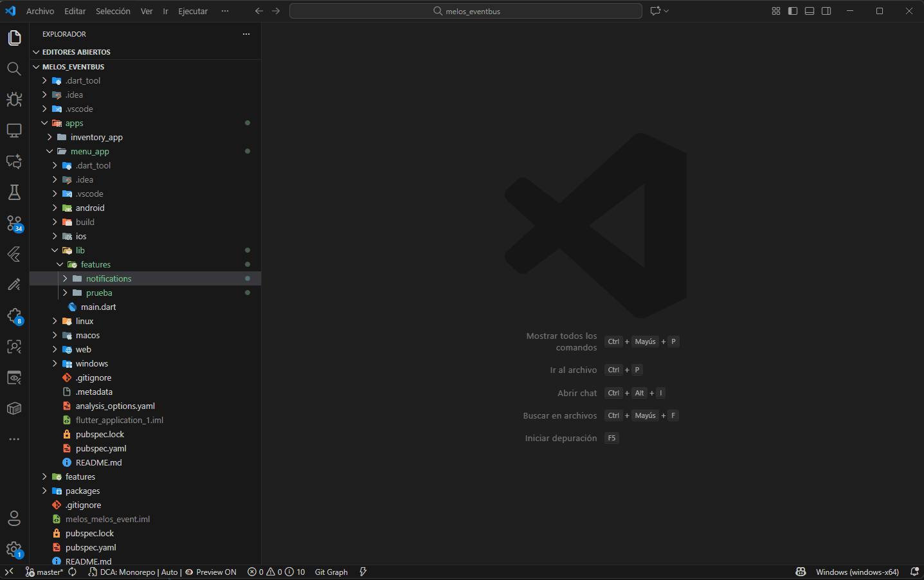Open the Testing flask icon in the sidebar
The height and width of the screenshot is (580, 924).
[14, 192]
